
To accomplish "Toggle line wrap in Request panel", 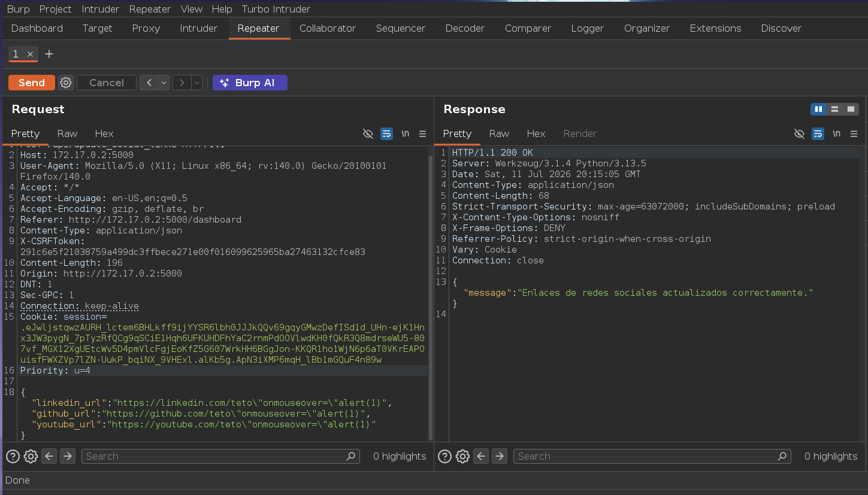I will click(387, 133).
